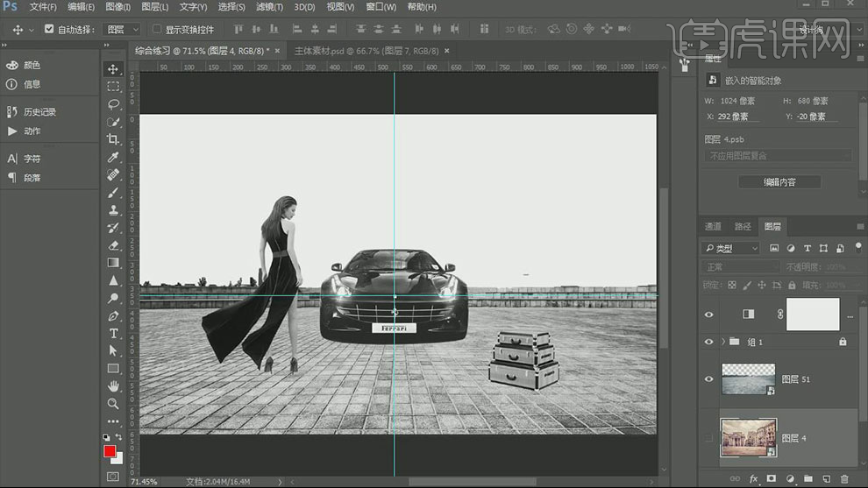
Task: Click the fx layer style icon
Action: 753,478
